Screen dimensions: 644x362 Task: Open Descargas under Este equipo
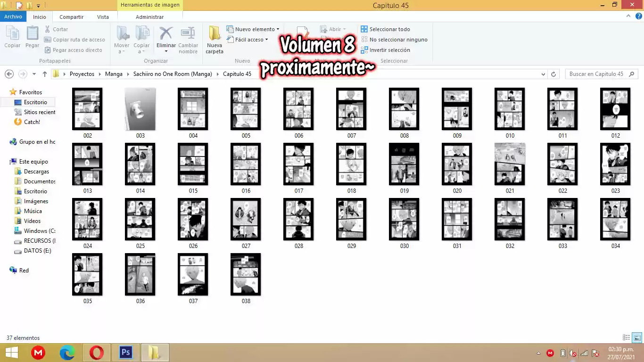(x=32, y=172)
